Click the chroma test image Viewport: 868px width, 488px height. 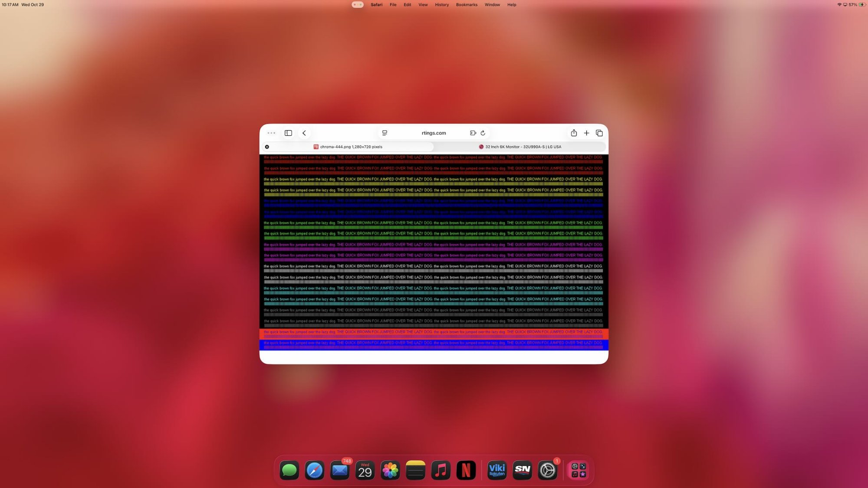[434, 252]
